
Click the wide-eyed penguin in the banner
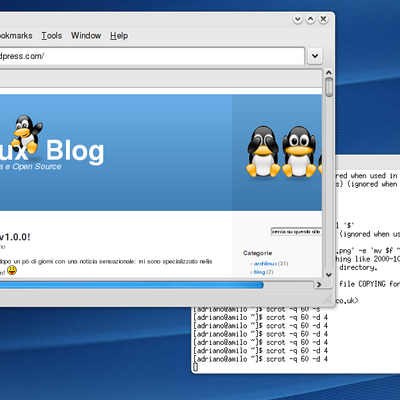pyautogui.click(x=299, y=152)
